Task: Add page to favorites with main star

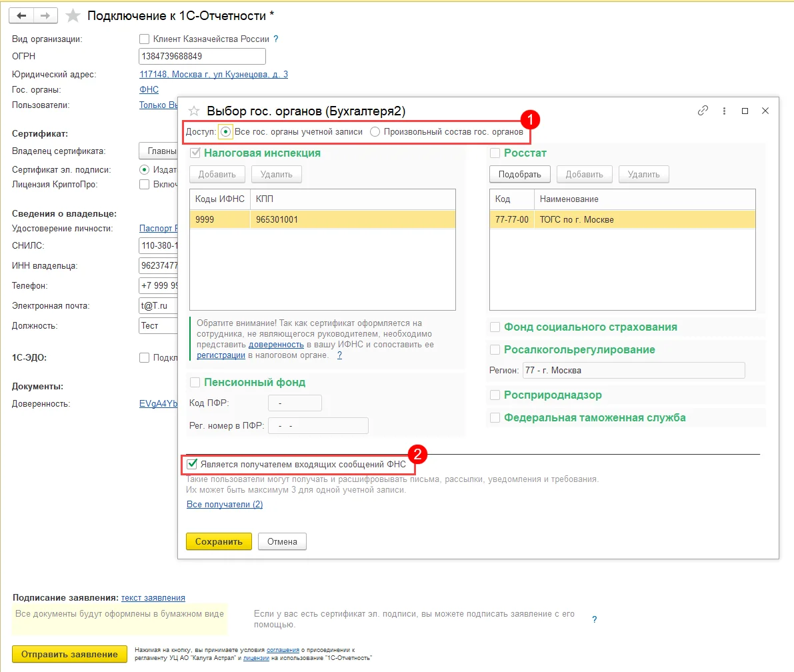Action: coord(73,16)
